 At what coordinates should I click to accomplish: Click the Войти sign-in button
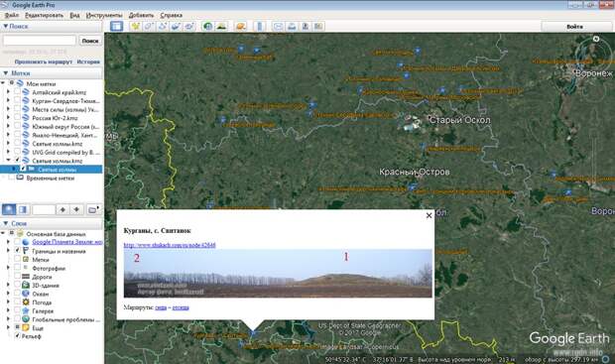pos(574,26)
